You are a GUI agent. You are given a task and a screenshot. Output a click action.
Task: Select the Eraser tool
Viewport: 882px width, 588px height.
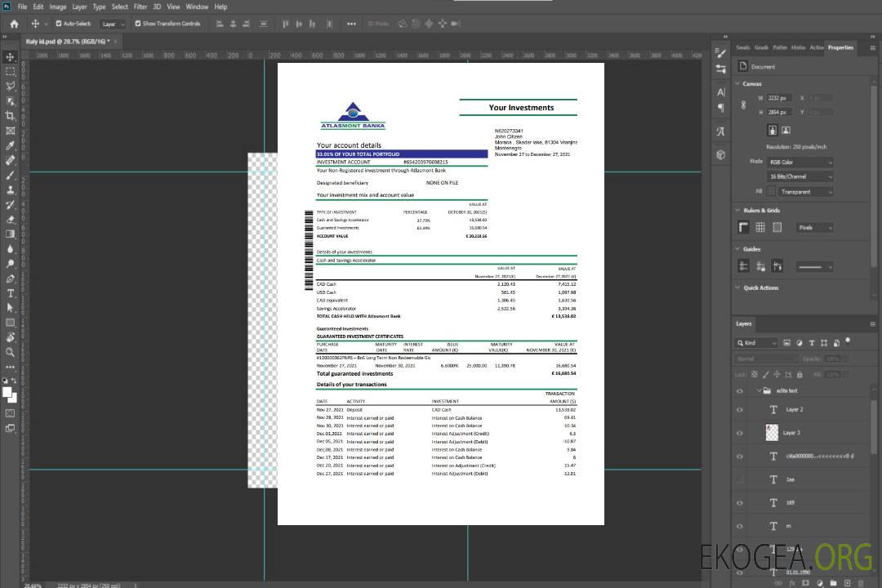10,220
